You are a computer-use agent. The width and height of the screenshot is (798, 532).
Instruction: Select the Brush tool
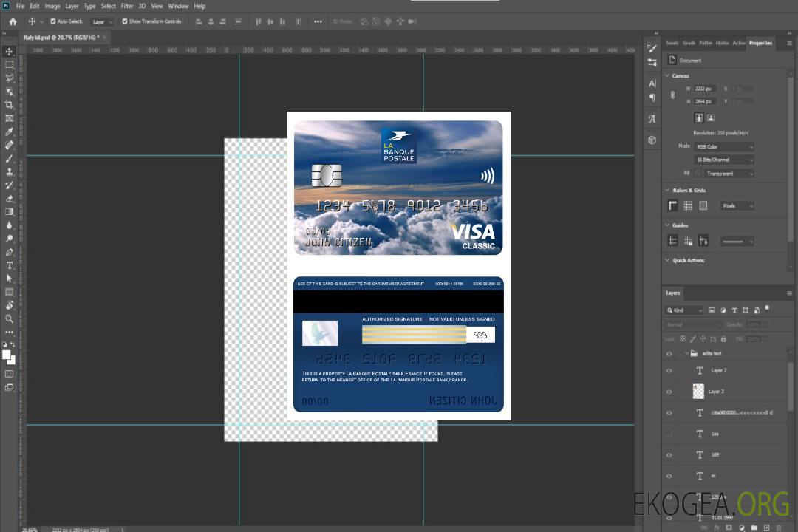click(9, 158)
